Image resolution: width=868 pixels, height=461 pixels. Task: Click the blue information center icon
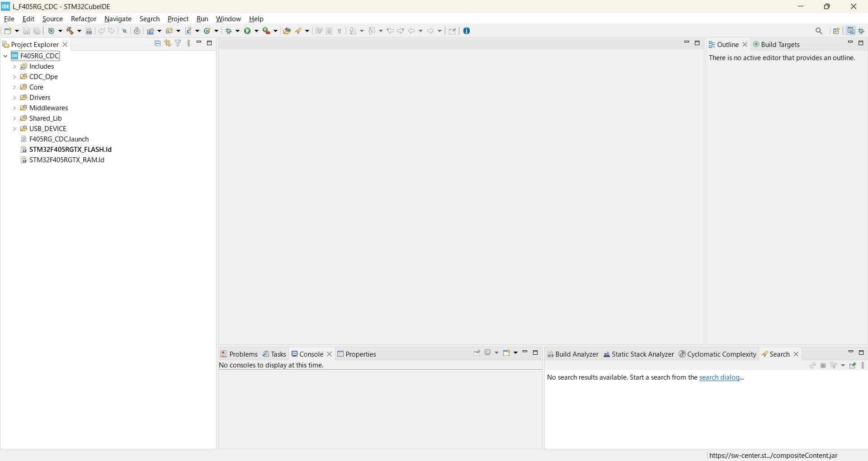467,31
